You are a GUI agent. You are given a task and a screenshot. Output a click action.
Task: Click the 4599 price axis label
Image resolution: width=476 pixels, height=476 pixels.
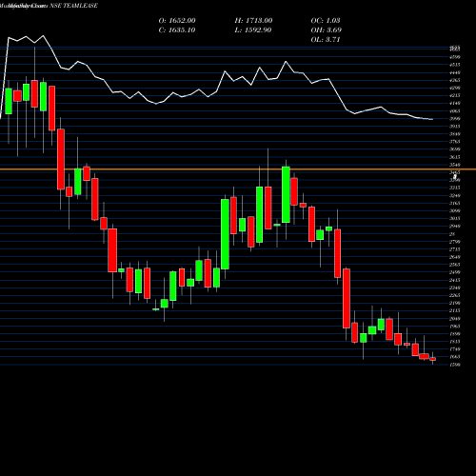pos(455,57)
